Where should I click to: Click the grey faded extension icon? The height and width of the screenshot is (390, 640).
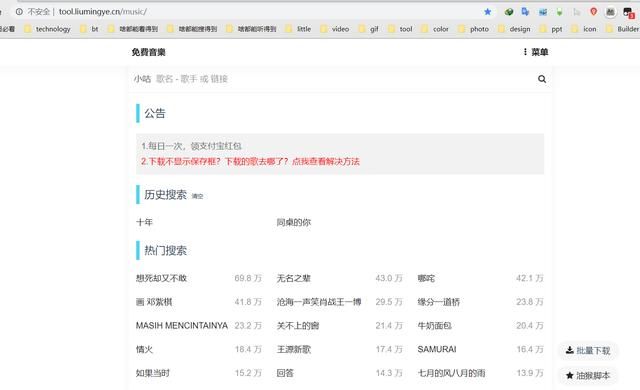tap(577, 12)
